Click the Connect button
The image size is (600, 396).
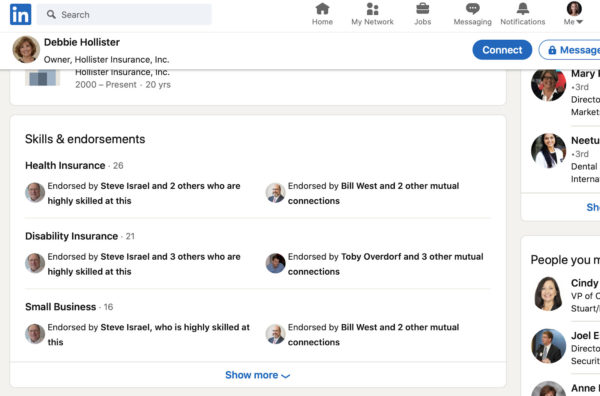point(502,50)
